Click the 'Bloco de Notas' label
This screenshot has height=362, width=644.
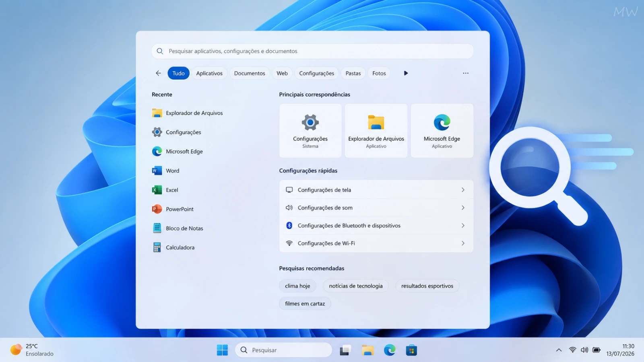coord(184,228)
